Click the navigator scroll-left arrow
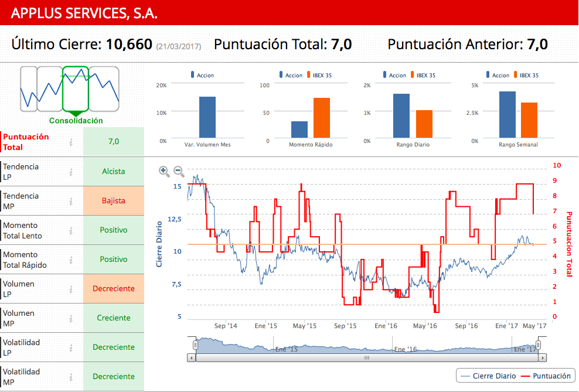Viewport: 579px width, 392px height. tap(191, 357)
